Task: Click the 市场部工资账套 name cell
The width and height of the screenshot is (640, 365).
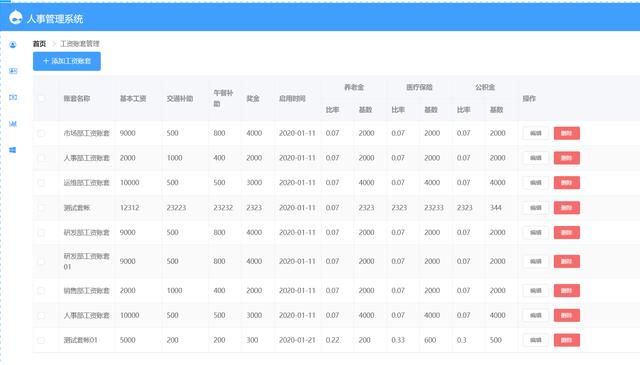Action: [x=87, y=133]
